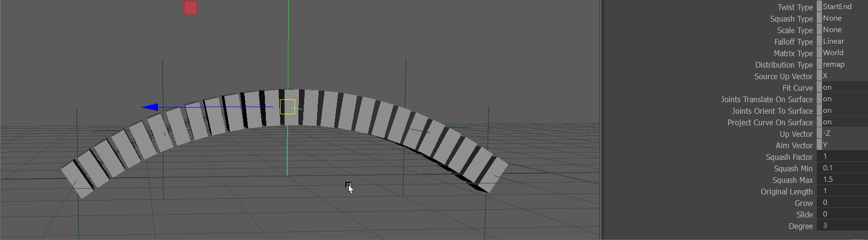Open the Up Vector -Z value

pyautogui.click(x=843, y=133)
